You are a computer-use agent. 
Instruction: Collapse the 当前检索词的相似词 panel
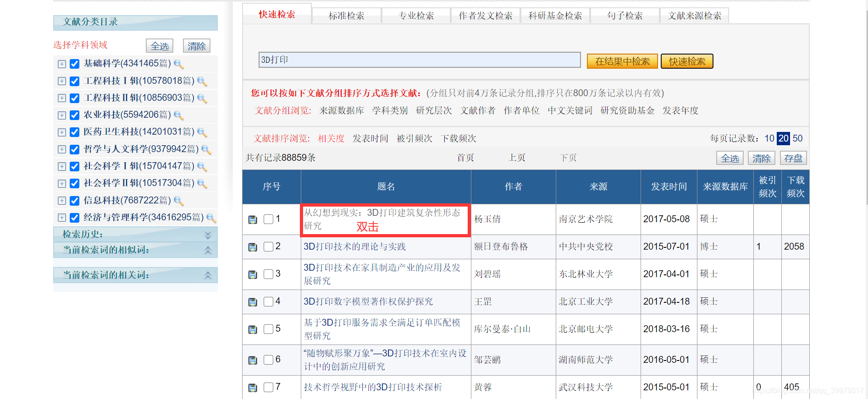pyautogui.click(x=208, y=251)
